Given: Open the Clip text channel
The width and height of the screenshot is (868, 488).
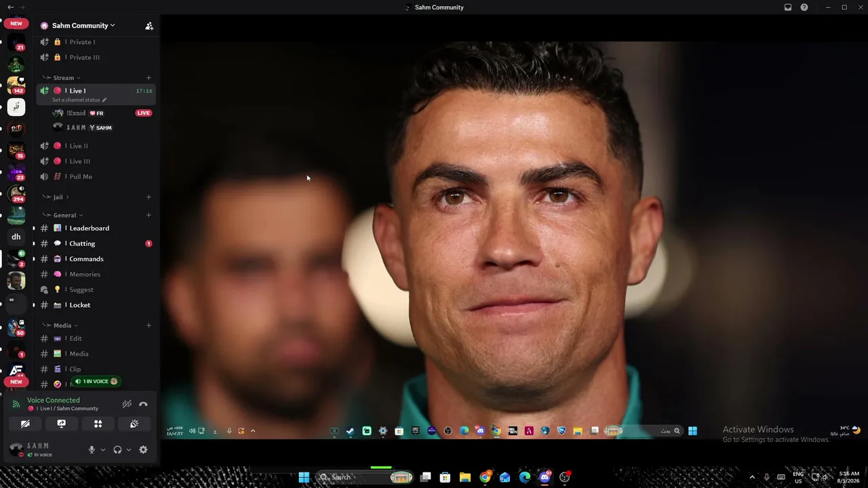Looking at the screenshot, I should point(96,369).
